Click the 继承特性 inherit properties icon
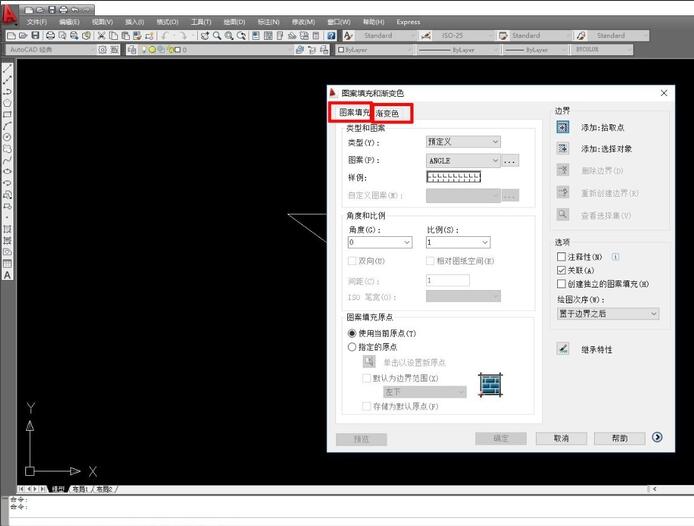 coord(563,349)
